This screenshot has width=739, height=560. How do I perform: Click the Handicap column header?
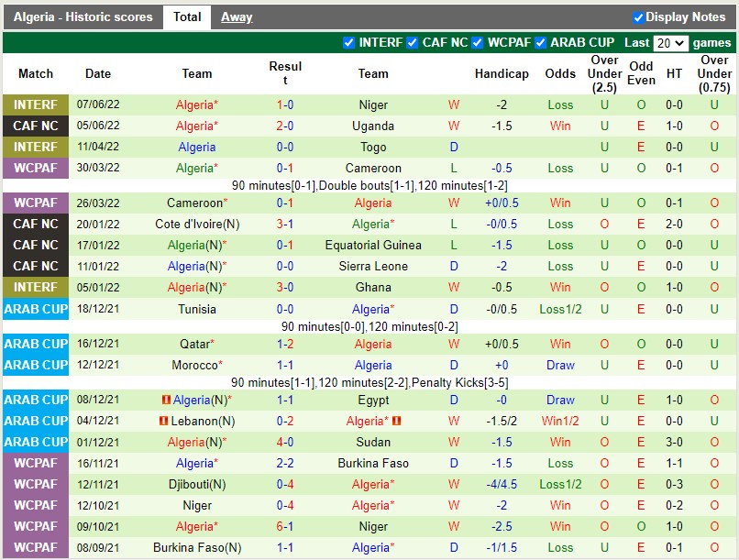point(502,74)
